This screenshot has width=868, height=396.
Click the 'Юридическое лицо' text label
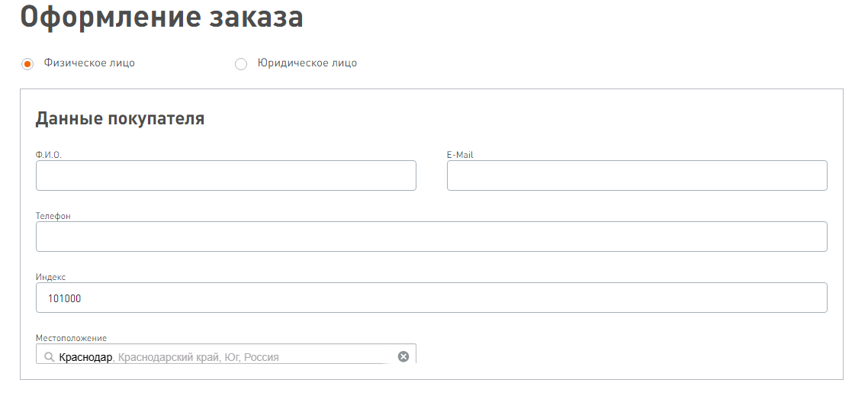tap(307, 63)
